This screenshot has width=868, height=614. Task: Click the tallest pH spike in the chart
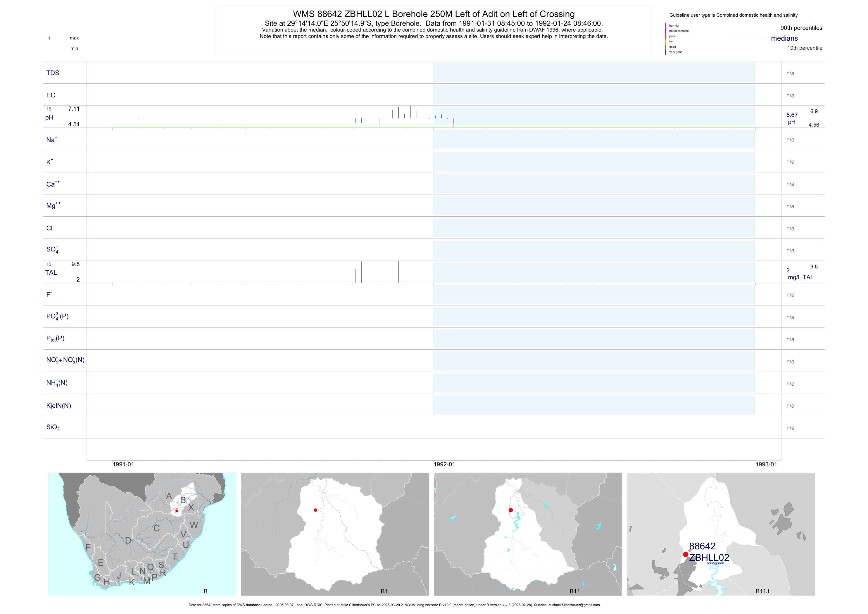[410, 112]
